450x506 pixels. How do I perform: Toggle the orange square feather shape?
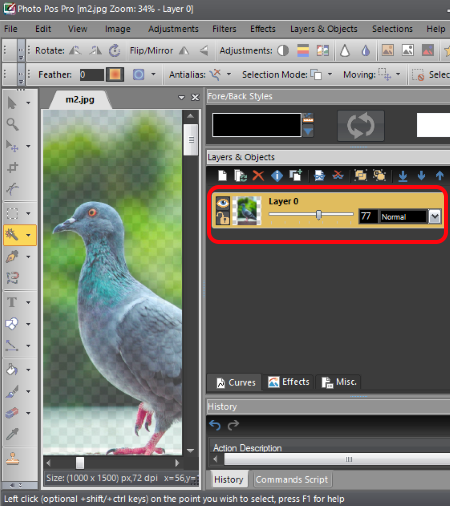[x=115, y=74]
